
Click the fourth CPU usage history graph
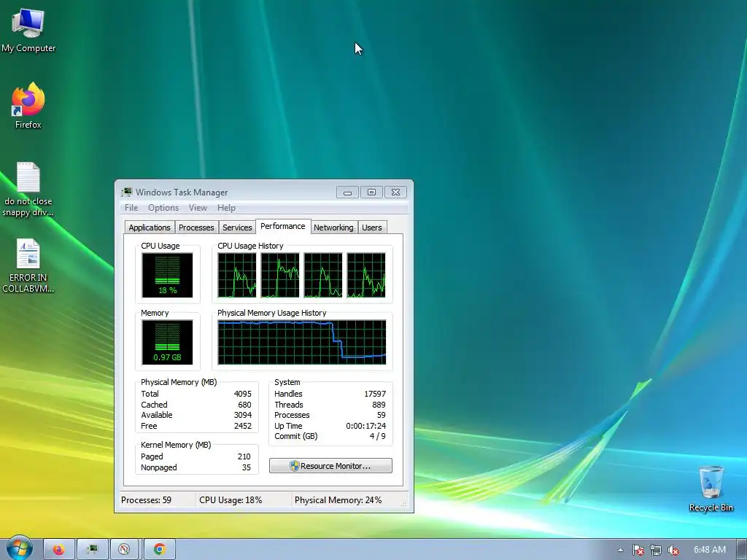point(366,275)
